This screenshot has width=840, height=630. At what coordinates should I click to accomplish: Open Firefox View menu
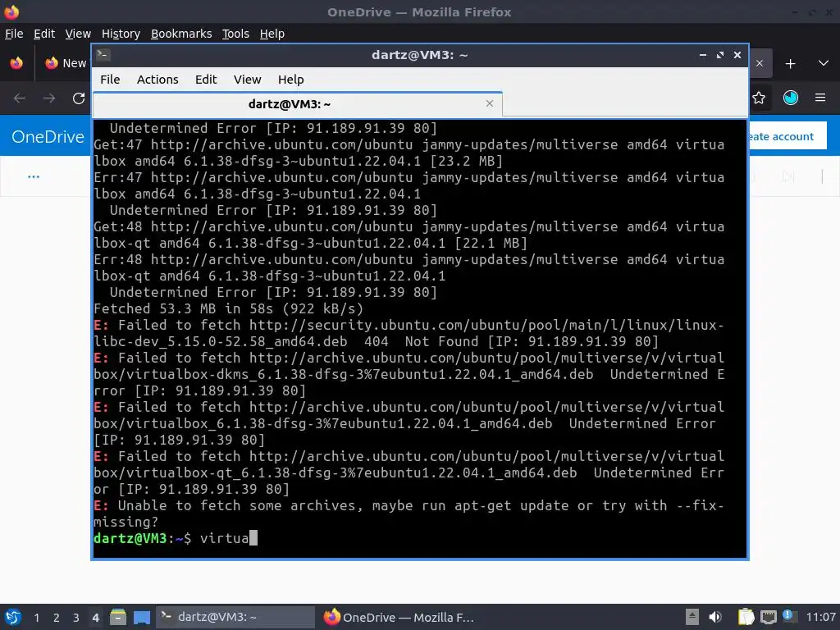click(78, 34)
